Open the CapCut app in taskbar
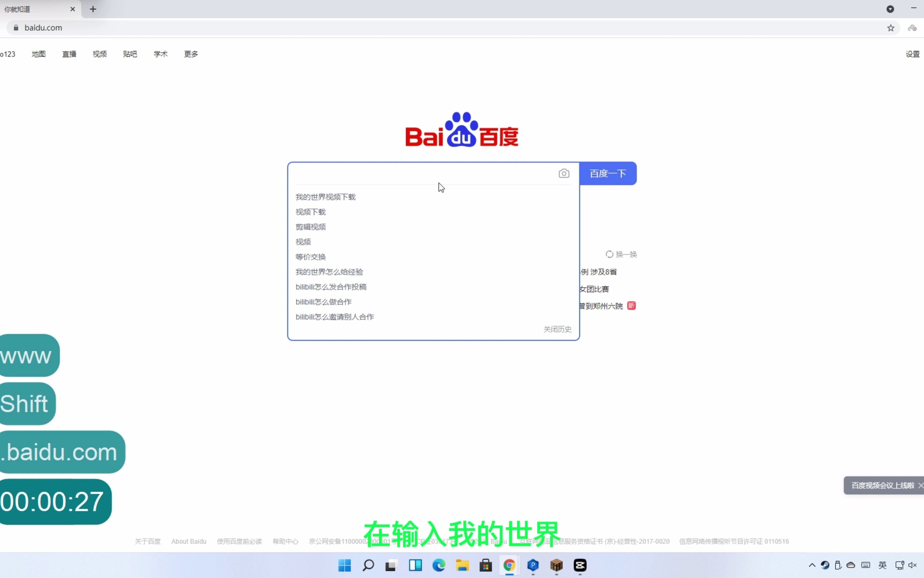The width and height of the screenshot is (924, 578). click(580, 565)
